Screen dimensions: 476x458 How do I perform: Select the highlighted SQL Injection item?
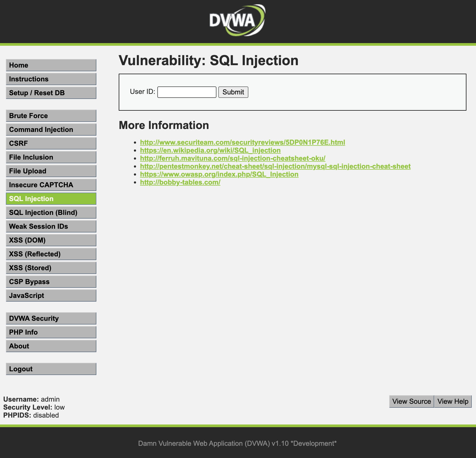(51, 199)
